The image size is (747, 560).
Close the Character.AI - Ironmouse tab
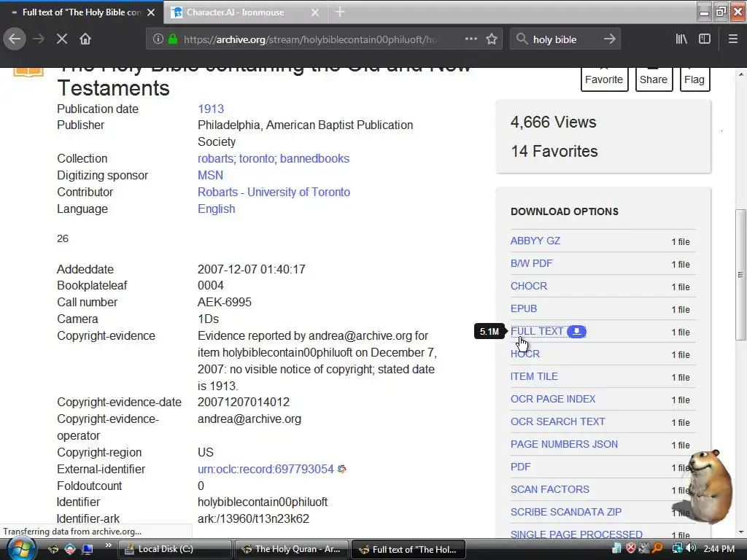[315, 12]
